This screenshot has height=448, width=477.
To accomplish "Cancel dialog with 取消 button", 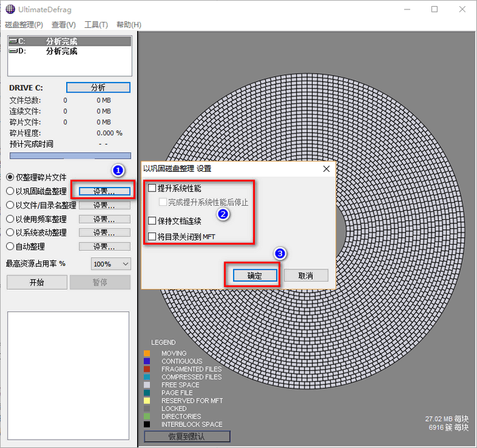I will 306,275.
